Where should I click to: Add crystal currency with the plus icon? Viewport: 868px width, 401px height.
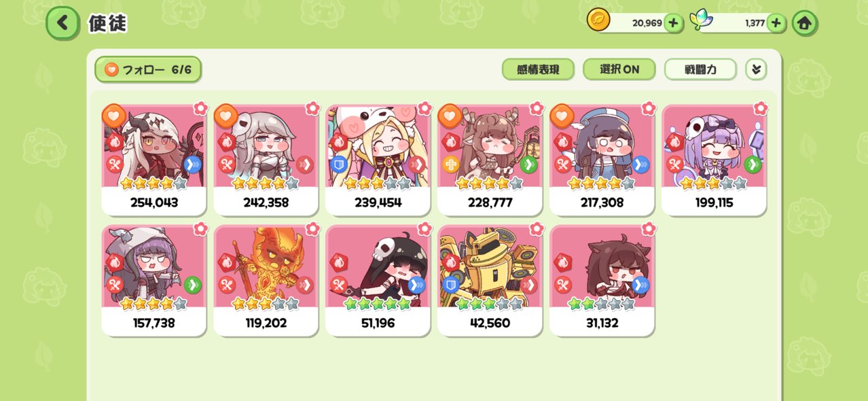776,23
